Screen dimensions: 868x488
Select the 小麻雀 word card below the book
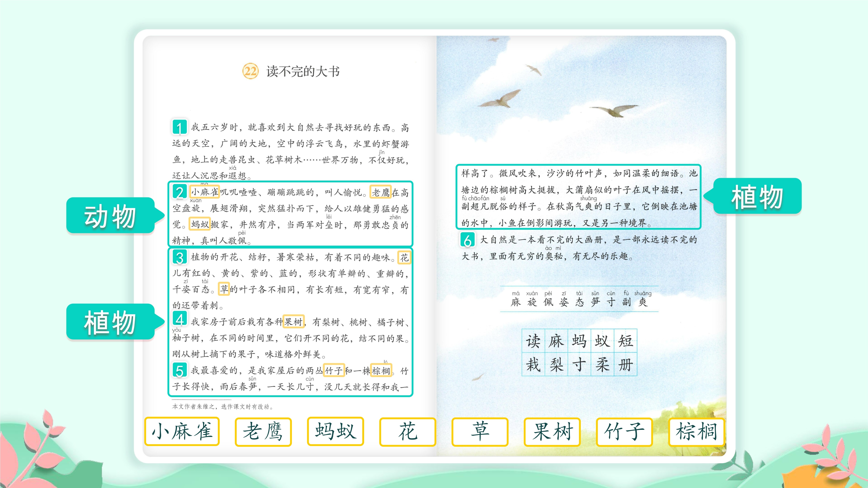click(x=182, y=431)
